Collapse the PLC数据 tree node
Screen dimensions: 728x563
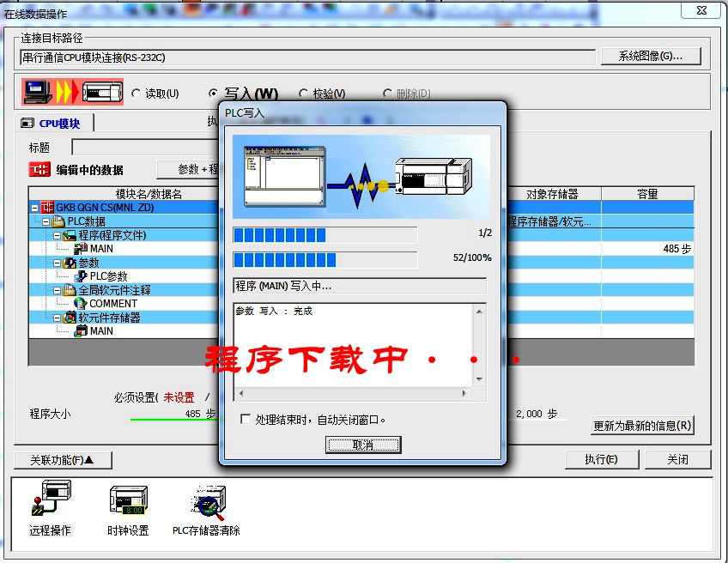point(46,221)
